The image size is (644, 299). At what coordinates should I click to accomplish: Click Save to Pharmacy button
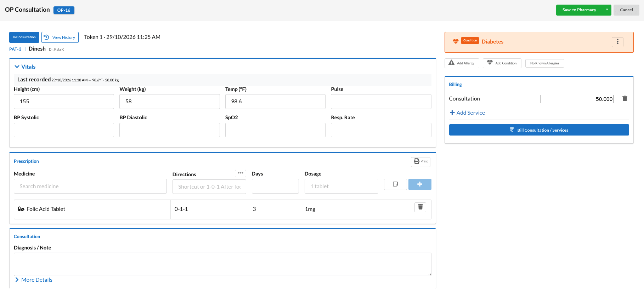tap(579, 10)
